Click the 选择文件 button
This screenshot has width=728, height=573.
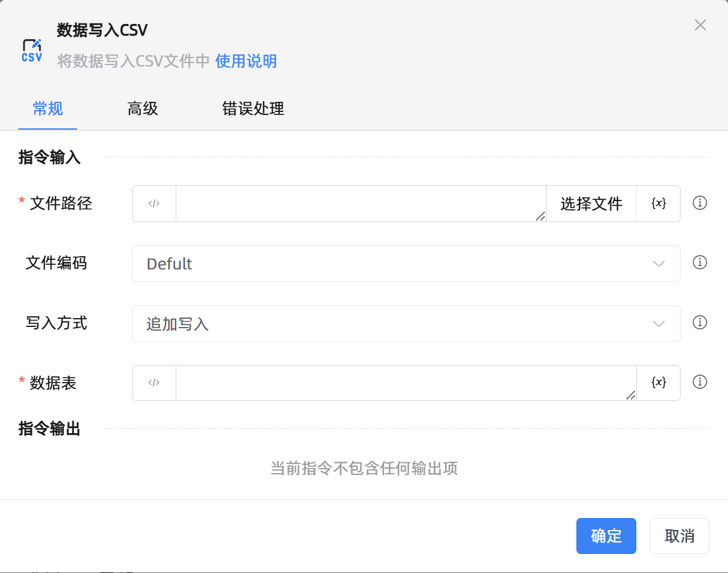click(591, 204)
